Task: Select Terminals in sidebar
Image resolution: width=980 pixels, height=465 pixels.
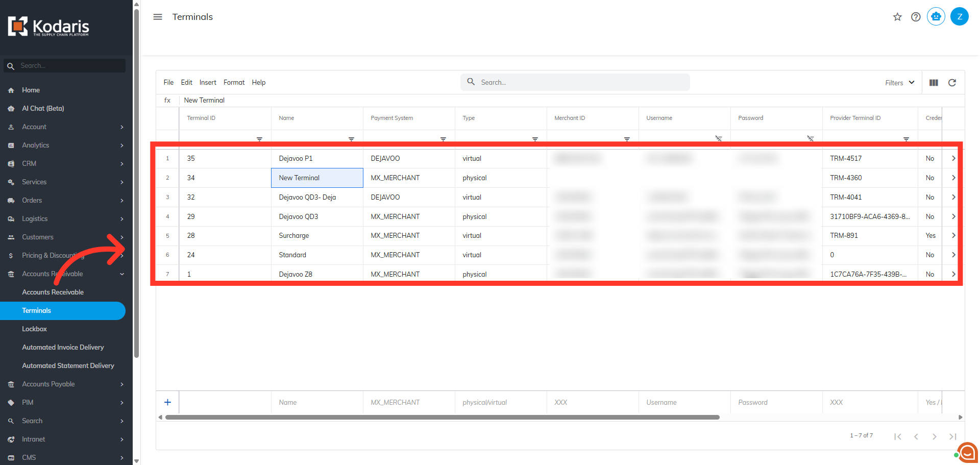Action: 63,310
